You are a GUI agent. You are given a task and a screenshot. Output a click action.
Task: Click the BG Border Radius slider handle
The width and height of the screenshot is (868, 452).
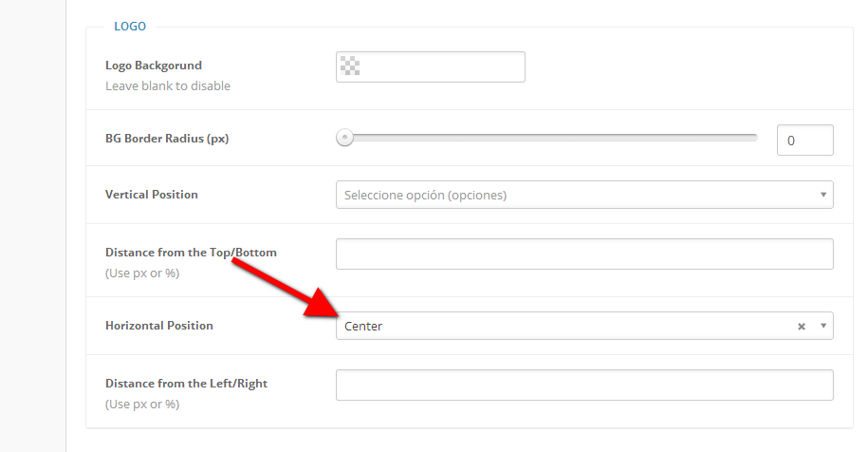345,138
